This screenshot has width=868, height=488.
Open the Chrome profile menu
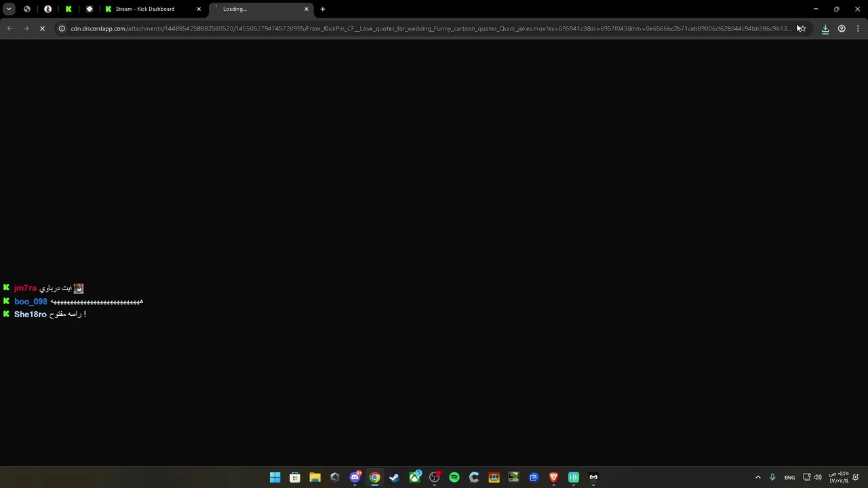pyautogui.click(x=842, y=28)
